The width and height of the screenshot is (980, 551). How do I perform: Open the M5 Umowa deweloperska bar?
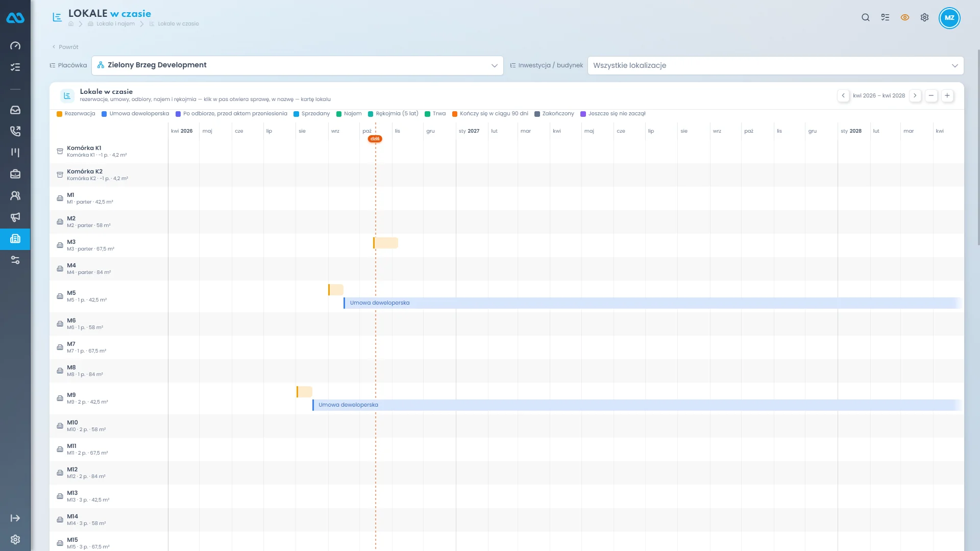click(x=653, y=303)
